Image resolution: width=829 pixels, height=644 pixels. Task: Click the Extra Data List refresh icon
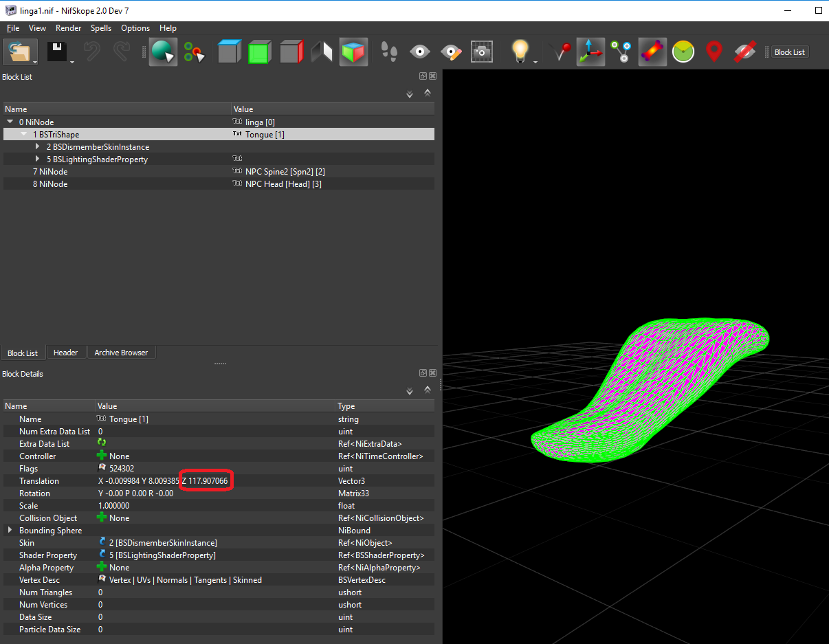tap(102, 443)
